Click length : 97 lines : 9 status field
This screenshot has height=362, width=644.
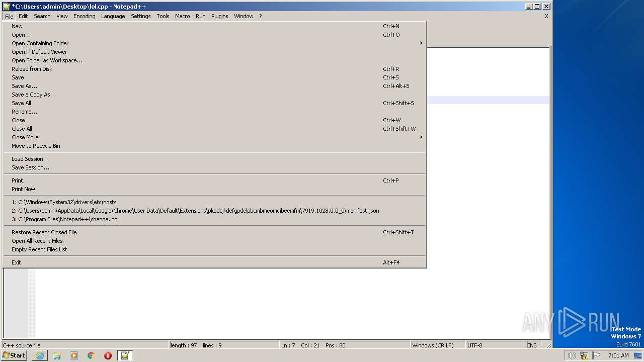tap(224, 345)
